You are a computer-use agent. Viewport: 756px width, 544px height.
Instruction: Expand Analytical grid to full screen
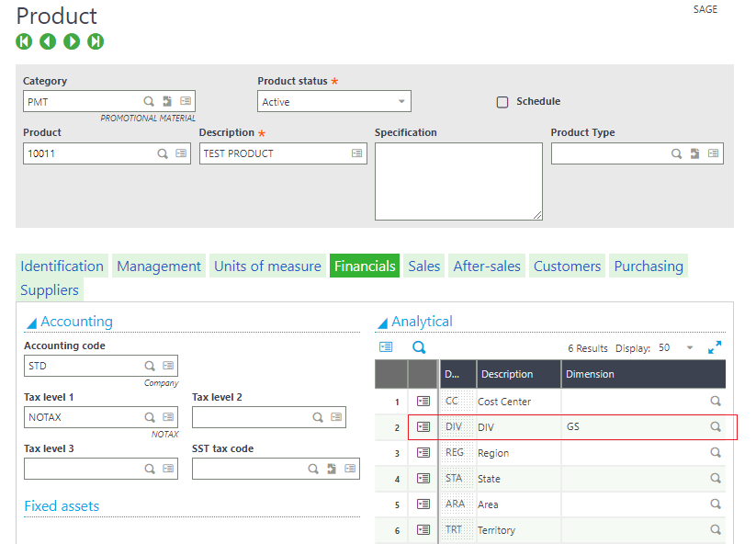click(715, 347)
